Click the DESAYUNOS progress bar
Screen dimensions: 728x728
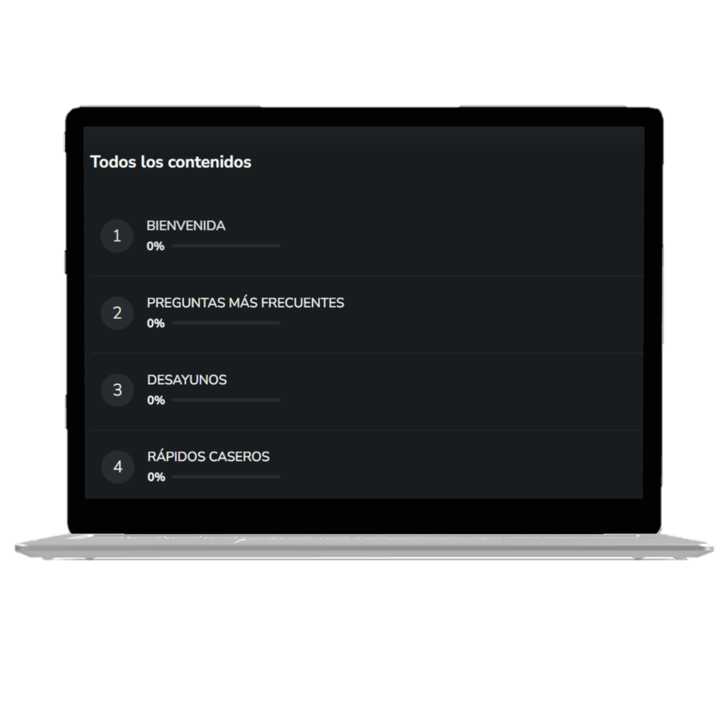tap(226, 400)
